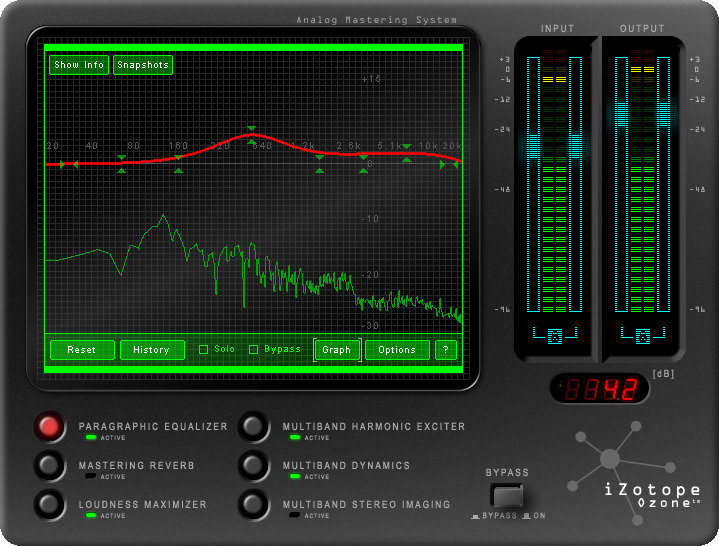Select the Multiband Dynamics module button
This screenshot has width=719, height=546.
pyautogui.click(x=253, y=465)
